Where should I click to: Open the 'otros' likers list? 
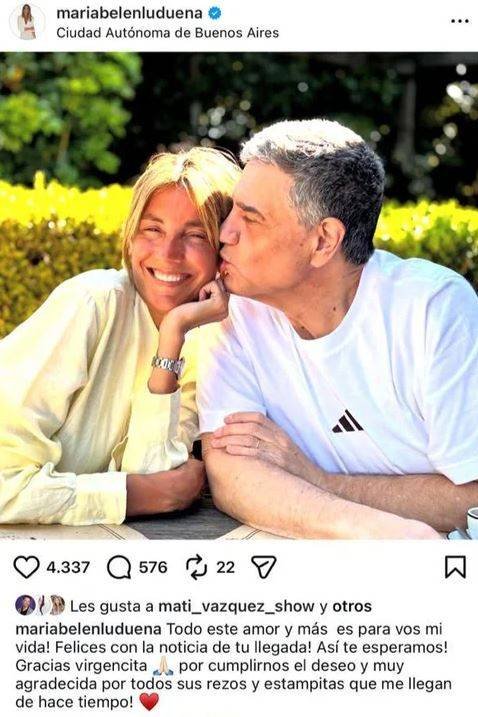click(x=352, y=606)
